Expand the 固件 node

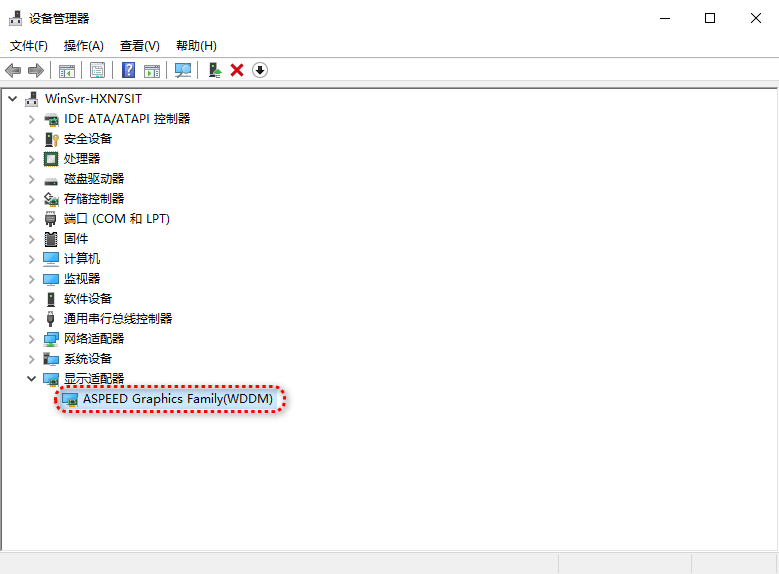31,239
